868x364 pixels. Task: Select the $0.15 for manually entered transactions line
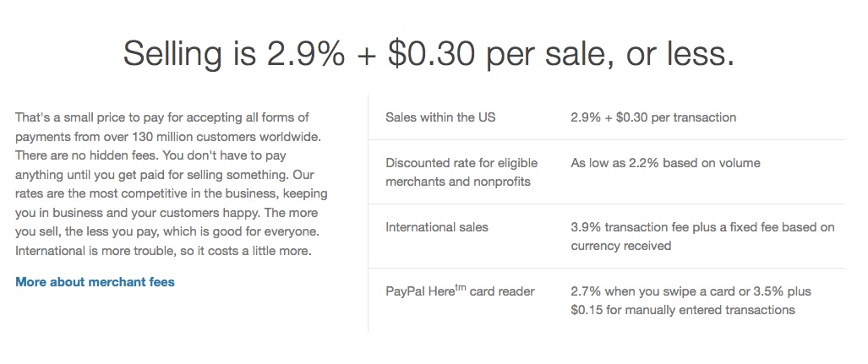[683, 310]
